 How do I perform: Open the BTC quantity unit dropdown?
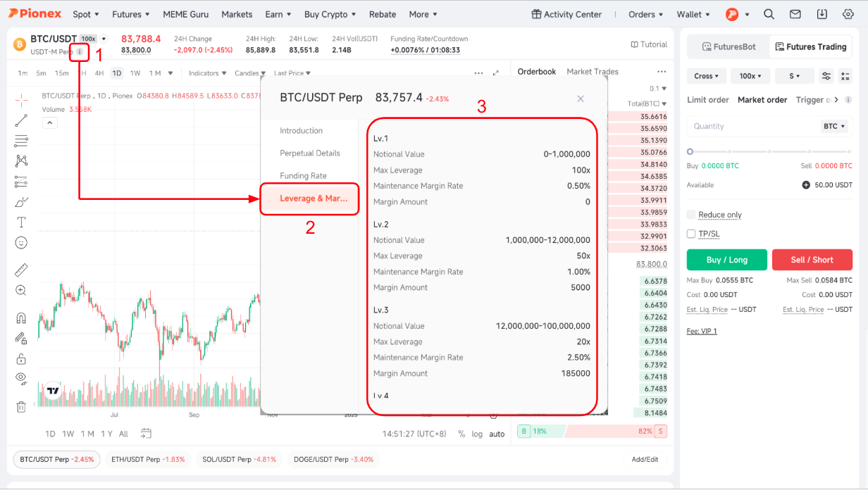pyautogui.click(x=835, y=127)
